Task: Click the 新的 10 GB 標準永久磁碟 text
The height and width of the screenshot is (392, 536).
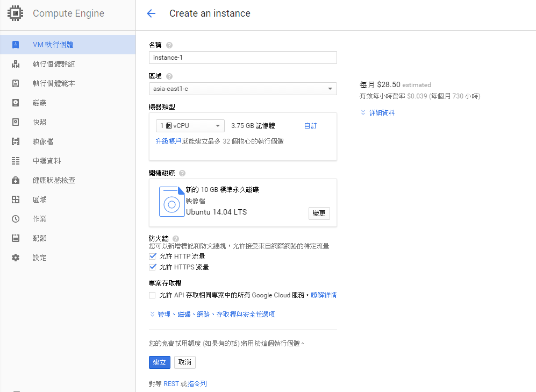Action: pyautogui.click(x=222, y=190)
